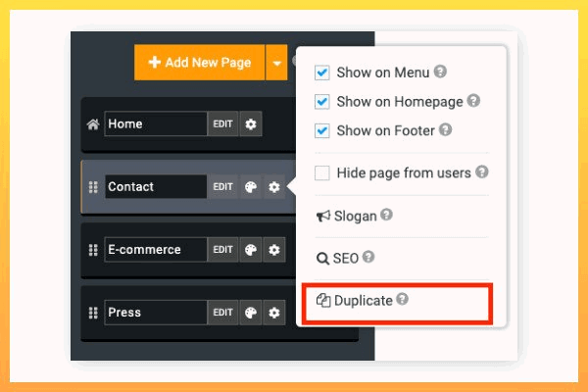Screen dimensions: 588x392
Task: Open settings gear for Home page
Action: tap(251, 123)
